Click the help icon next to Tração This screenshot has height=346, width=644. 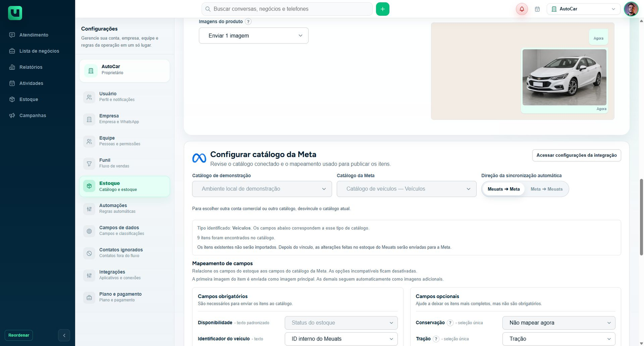436,339
